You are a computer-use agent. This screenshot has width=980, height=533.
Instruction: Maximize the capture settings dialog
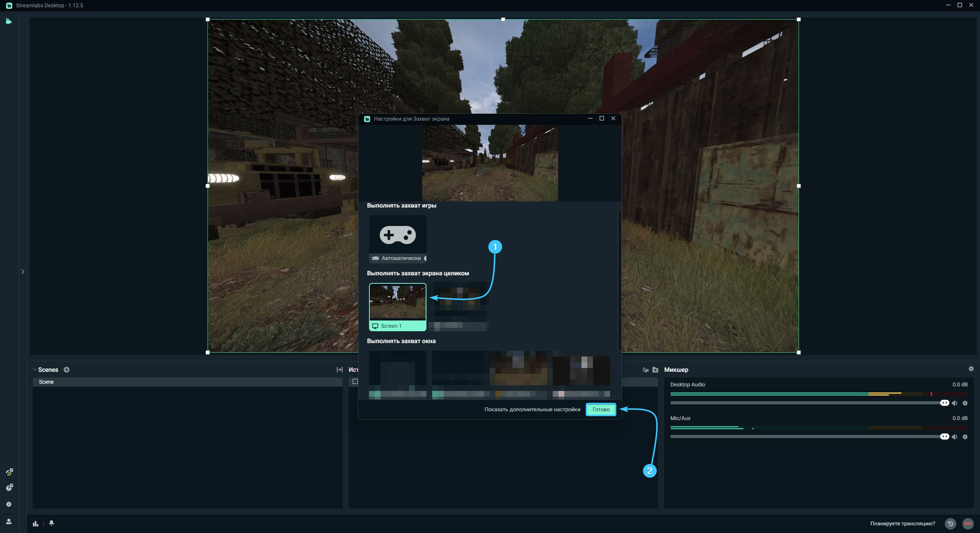pos(602,118)
